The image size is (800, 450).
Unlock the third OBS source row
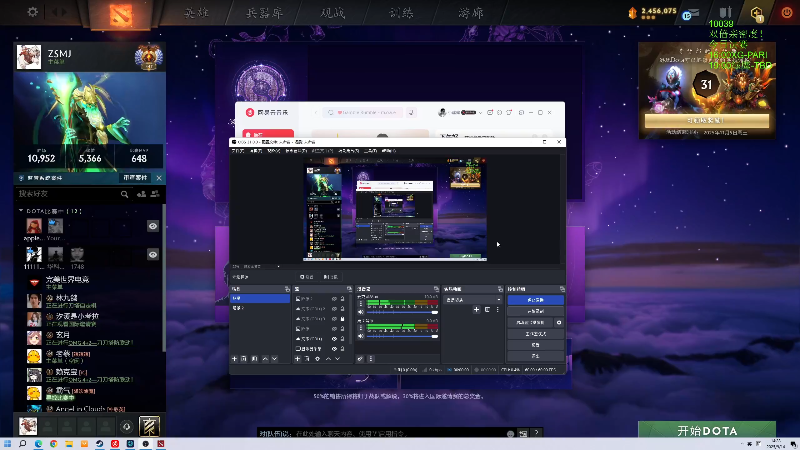(x=342, y=319)
